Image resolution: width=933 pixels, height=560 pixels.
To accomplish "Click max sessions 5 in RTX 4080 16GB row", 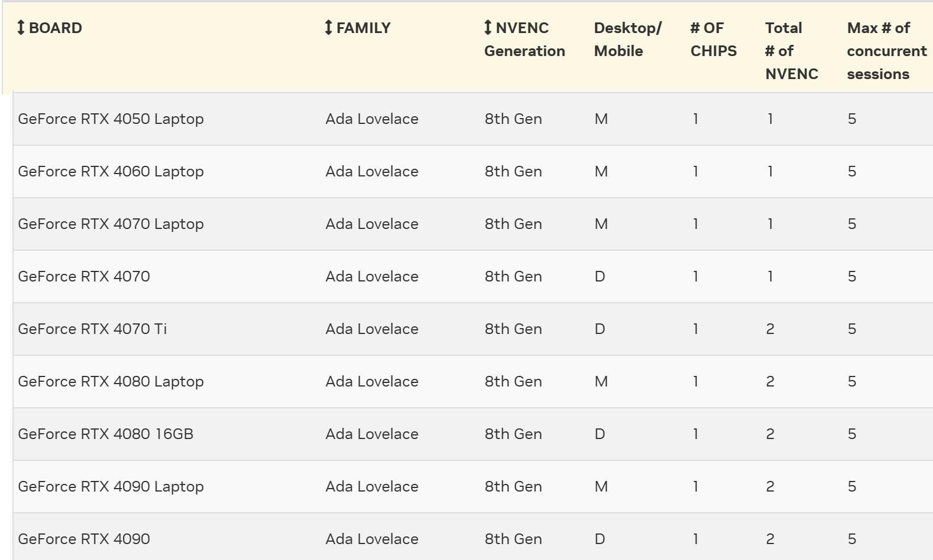I will coord(852,434).
